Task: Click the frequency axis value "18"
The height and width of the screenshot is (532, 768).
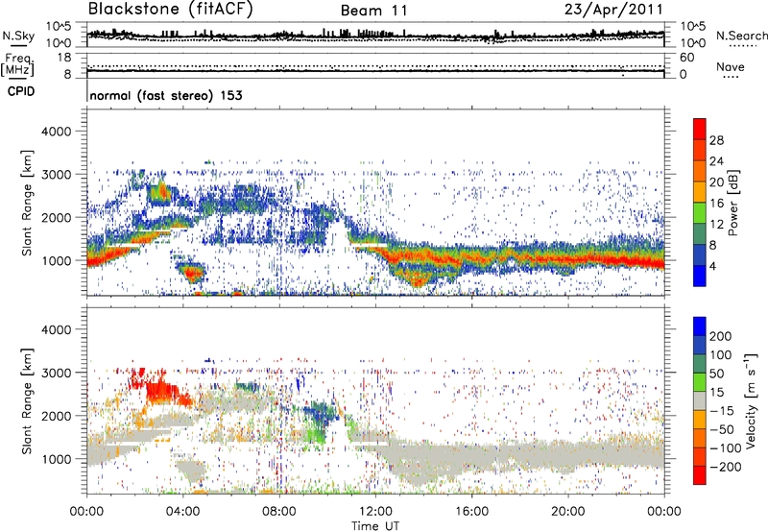Action: pyautogui.click(x=64, y=58)
